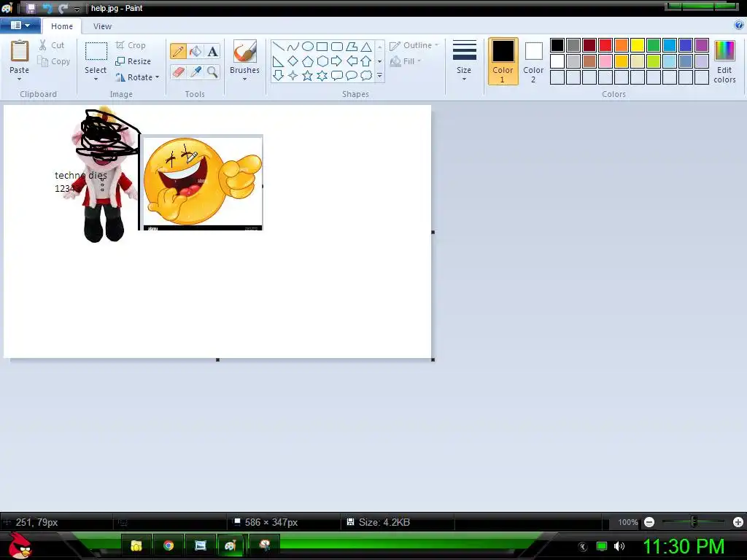747x560 pixels.
Task: Click the zoom slider handle
Action: 694,522
